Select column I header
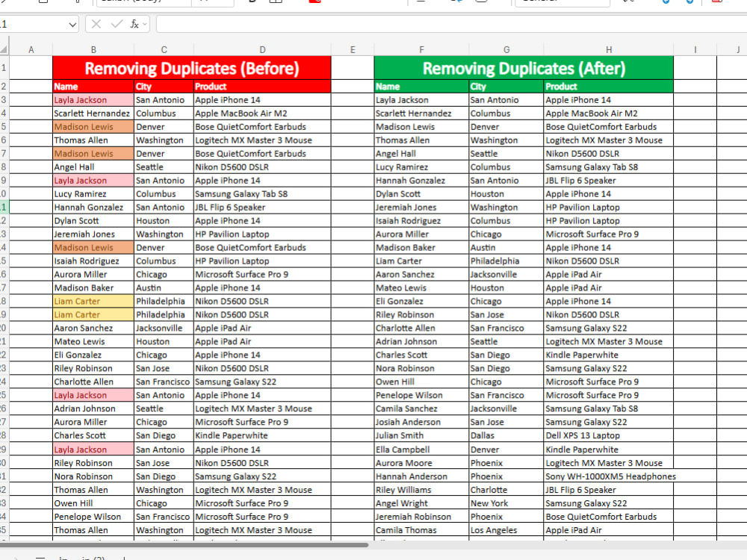 tap(695, 49)
